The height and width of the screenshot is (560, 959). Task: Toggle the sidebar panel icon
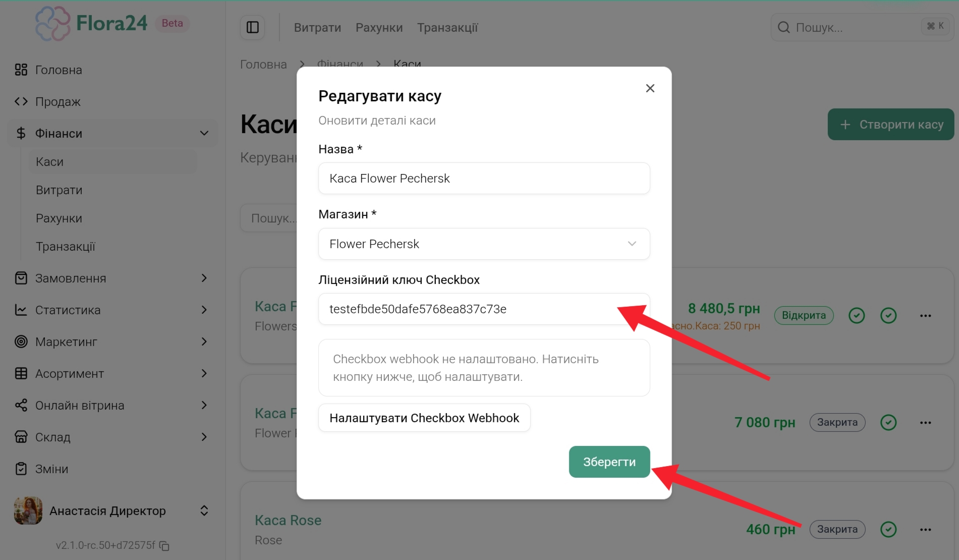pyautogui.click(x=252, y=27)
